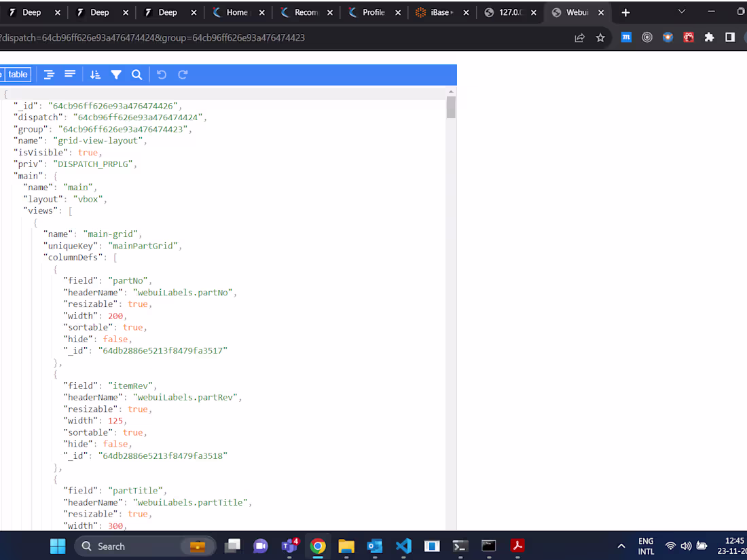
Task: Sort the JSON keys with the sort icon
Action: point(94,74)
